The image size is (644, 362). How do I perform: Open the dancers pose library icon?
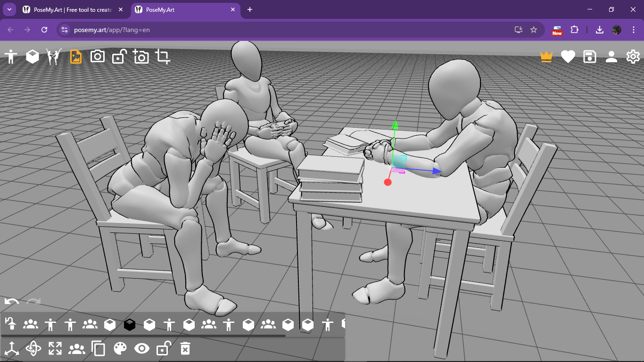(54, 57)
